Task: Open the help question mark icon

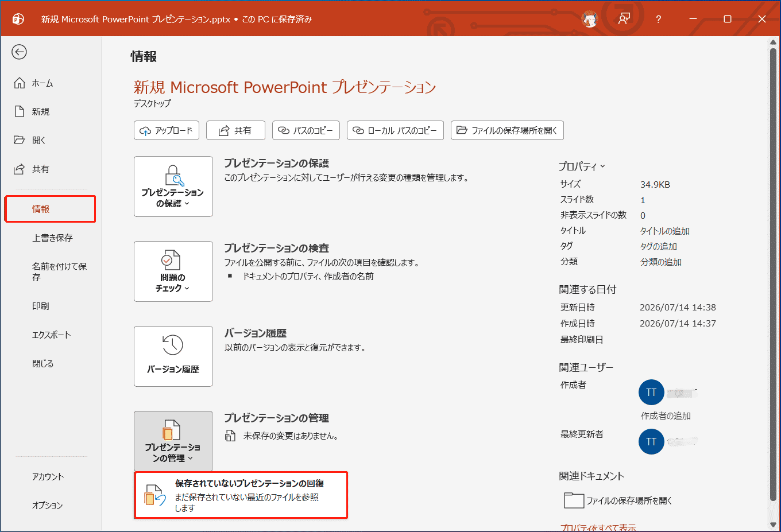Action: (x=658, y=19)
